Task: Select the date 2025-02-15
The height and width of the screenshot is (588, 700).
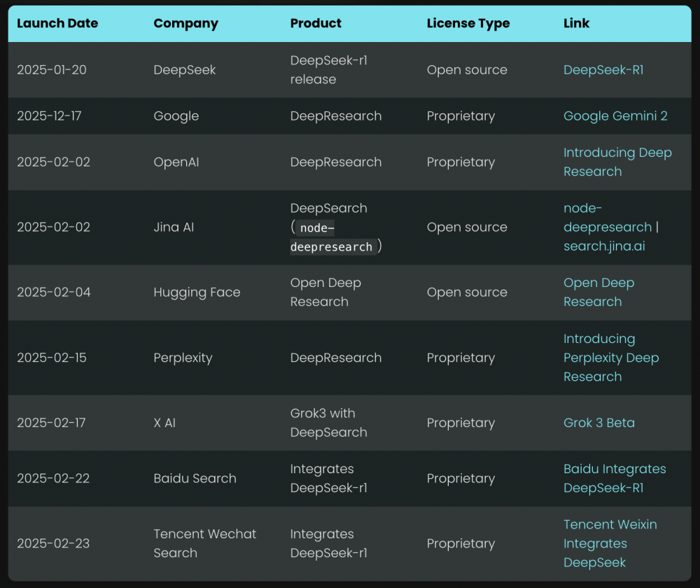Action: pyautogui.click(x=52, y=357)
